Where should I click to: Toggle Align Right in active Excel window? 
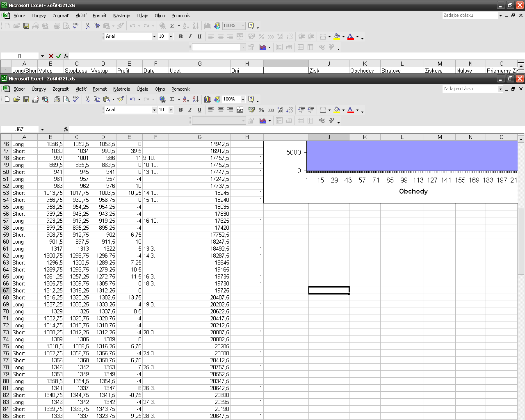(x=230, y=110)
